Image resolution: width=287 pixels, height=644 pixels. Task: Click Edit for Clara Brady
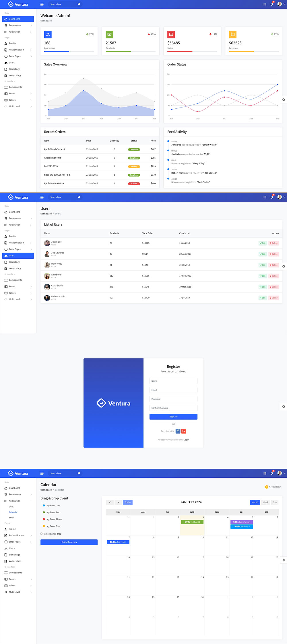click(263, 287)
